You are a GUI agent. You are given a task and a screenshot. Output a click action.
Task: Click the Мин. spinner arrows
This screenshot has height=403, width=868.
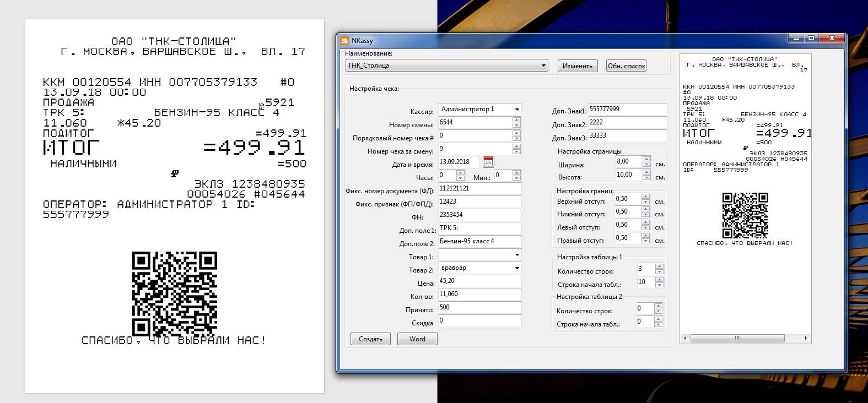[516, 176]
